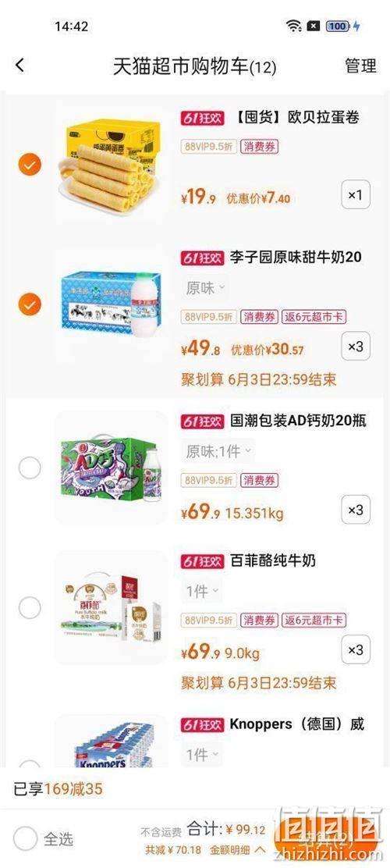Tap 61狂欢 badge on 欧贝拉蛋卷
390x868 pixels.
coord(203,118)
